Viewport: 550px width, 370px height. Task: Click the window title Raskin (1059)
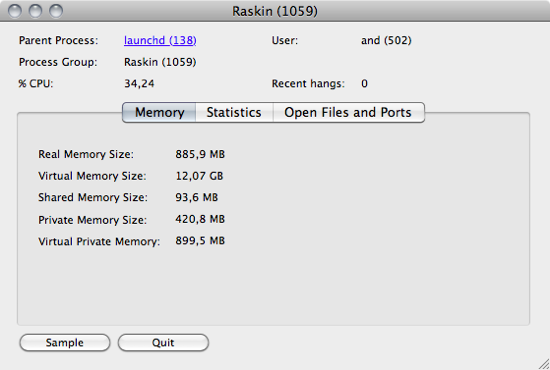[275, 11]
